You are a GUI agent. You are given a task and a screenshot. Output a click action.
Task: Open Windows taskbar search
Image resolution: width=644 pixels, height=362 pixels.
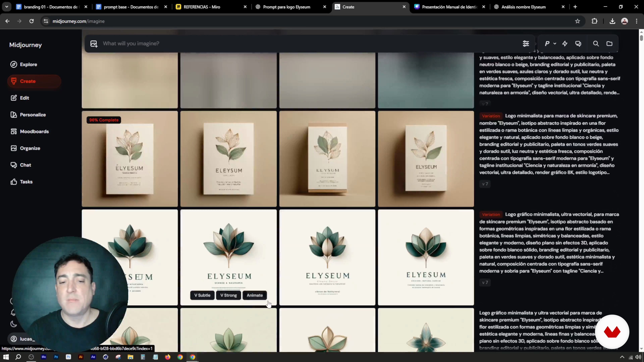(x=18, y=357)
